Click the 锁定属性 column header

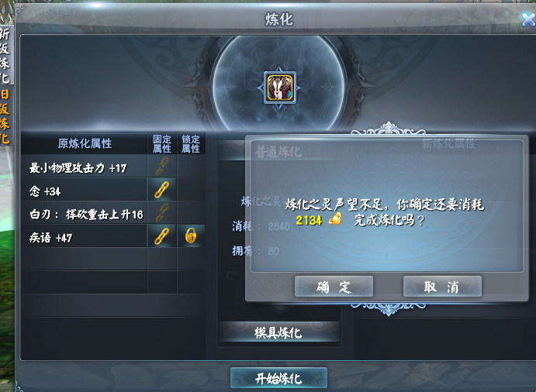pyautogui.click(x=191, y=144)
